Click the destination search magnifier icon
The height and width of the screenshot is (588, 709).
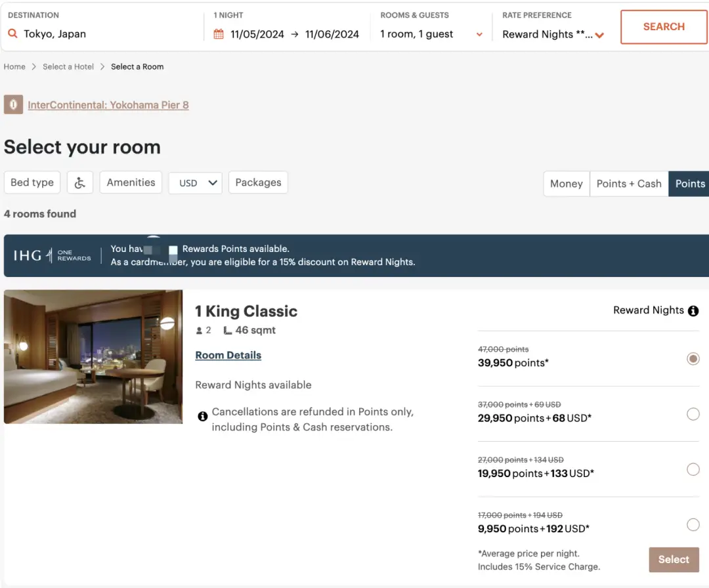(x=13, y=34)
